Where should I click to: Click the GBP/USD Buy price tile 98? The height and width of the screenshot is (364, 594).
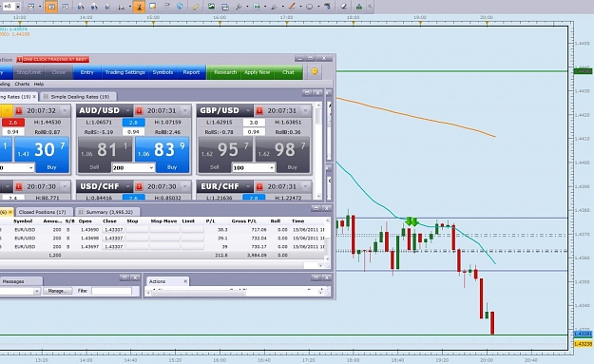(x=282, y=155)
